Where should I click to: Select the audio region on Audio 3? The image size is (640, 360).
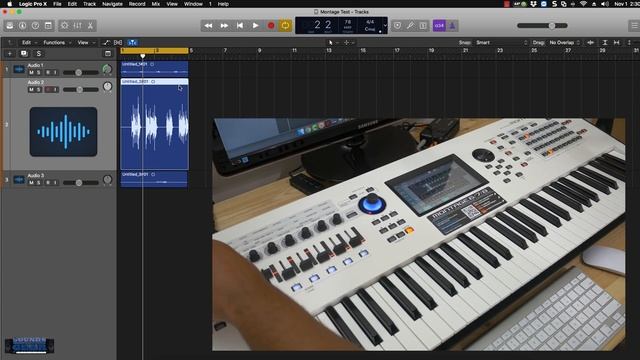[x=154, y=179]
